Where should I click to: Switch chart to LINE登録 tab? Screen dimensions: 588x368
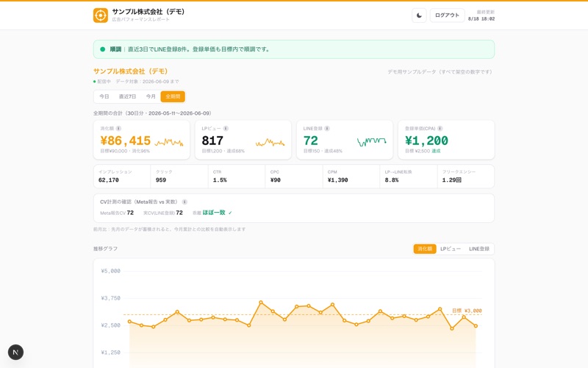[479, 249]
